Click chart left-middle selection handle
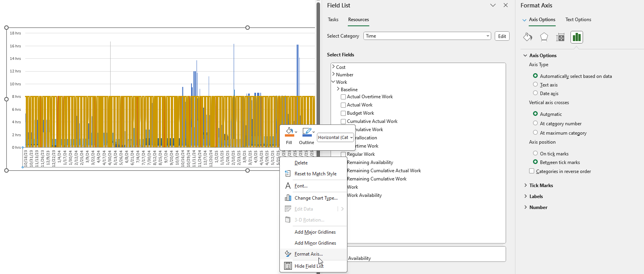This screenshot has height=274, width=644. pos(6,99)
